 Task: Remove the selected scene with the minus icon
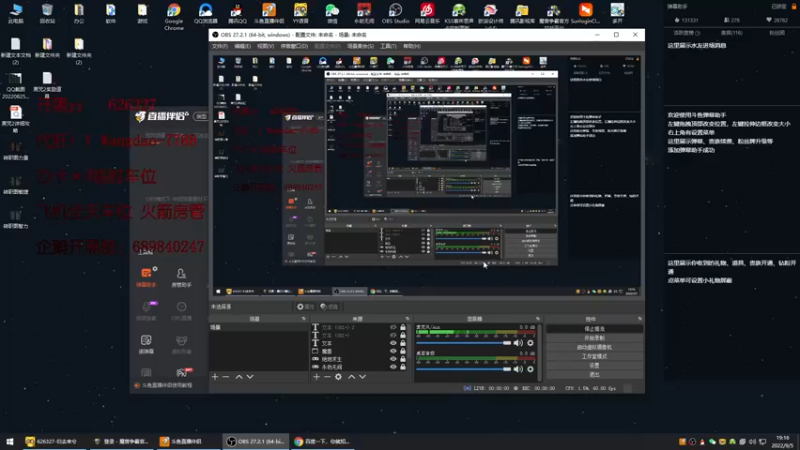pyautogui.click(x=226, y=377)
